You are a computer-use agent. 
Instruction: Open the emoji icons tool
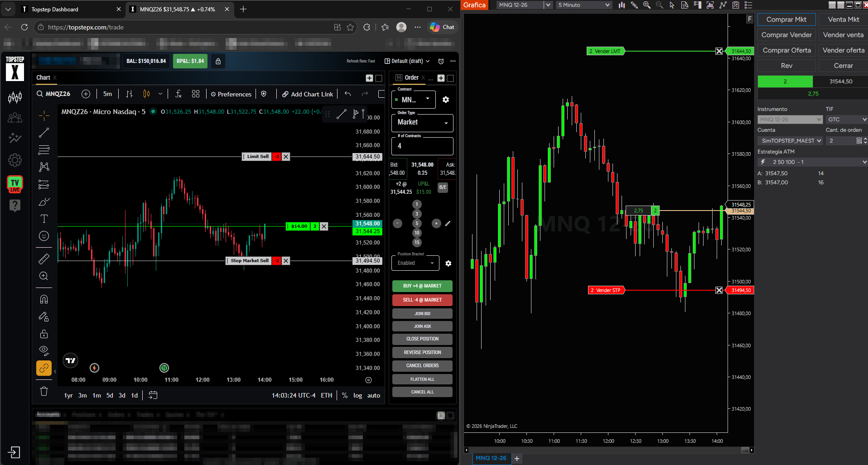44,236
